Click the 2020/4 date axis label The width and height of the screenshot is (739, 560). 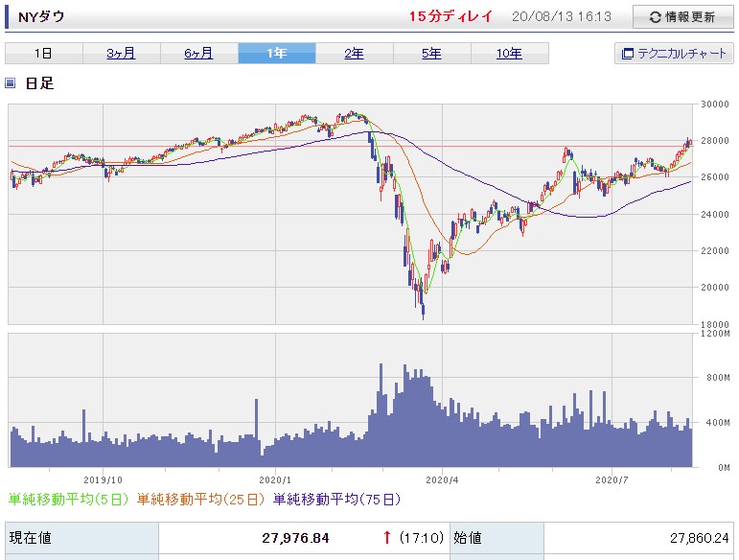442,479
